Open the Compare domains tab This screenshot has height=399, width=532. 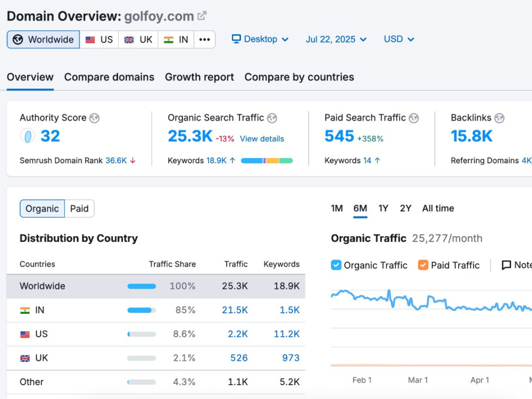(x=109, y=77)
